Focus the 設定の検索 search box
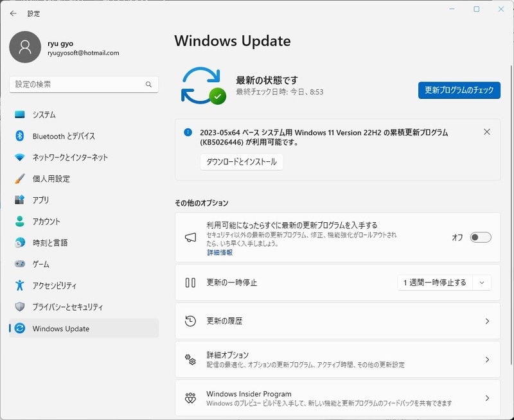The image size is (514, 420). (x=84, y=85)
